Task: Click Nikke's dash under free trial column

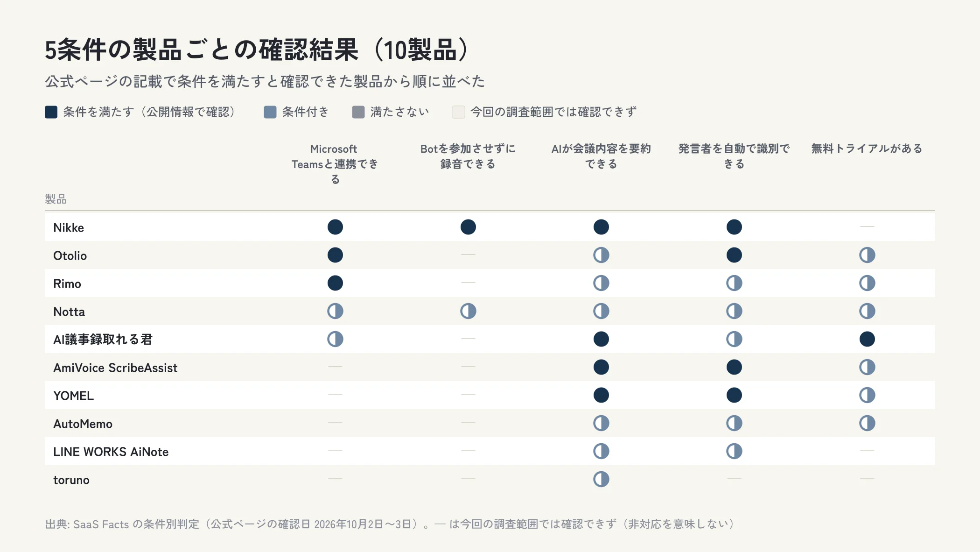Action: [x=867, y=227]
